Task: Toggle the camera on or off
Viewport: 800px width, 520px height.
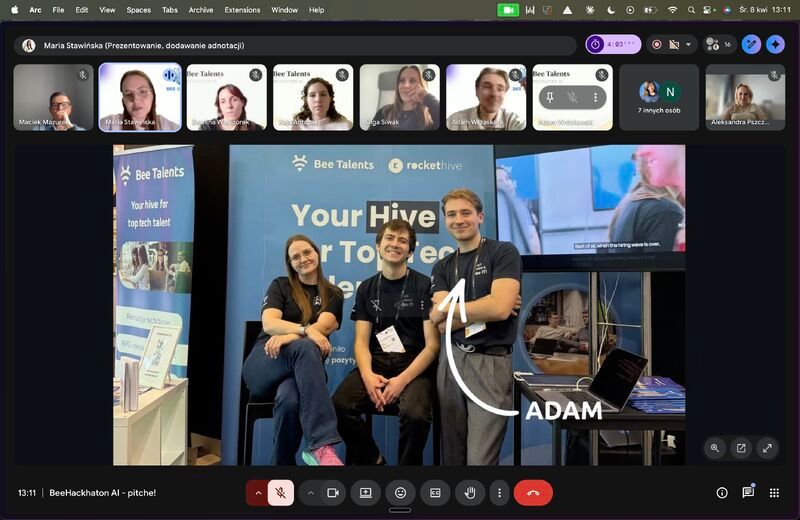Action: [x=333, y=492]
